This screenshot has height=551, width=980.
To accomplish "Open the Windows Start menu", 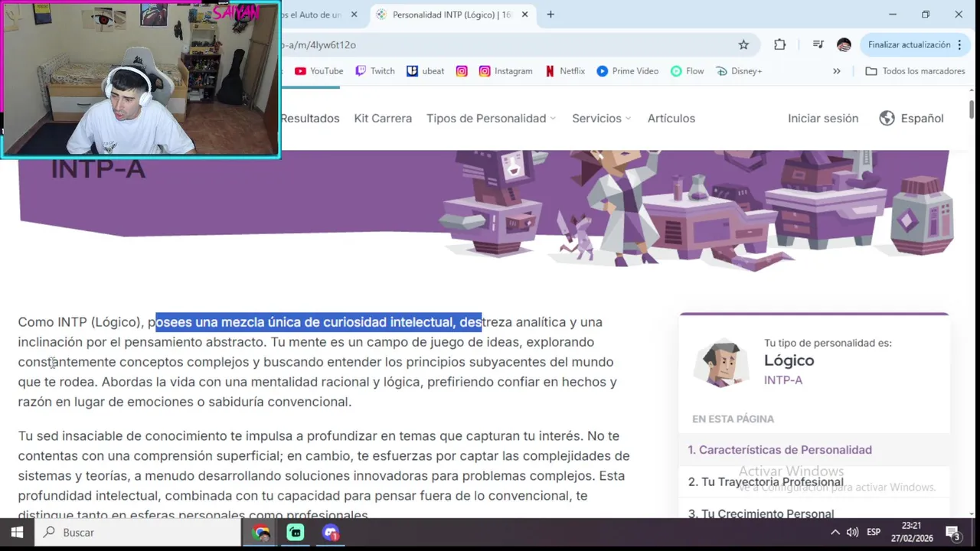I will pyautogui.click(x=17, y=533).
